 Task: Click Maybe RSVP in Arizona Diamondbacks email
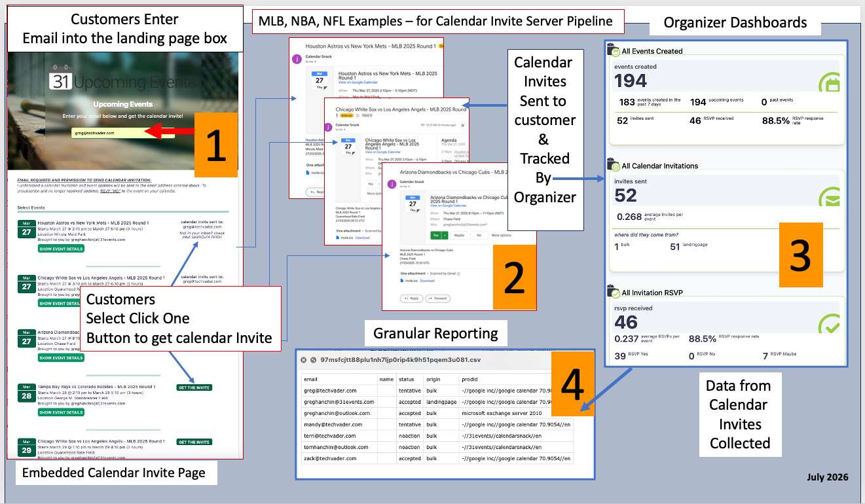tap(460, 234)
